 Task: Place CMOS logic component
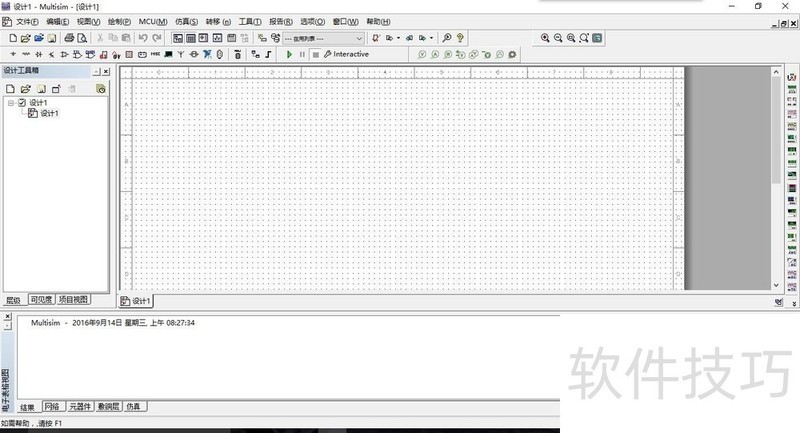tap(90, 54)
